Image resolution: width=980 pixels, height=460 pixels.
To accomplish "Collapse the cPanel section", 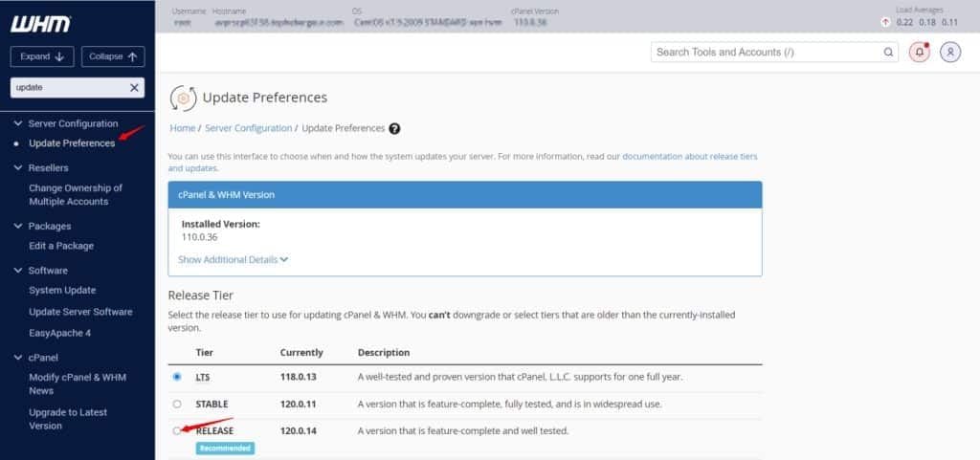I will [x=18, y=358].
